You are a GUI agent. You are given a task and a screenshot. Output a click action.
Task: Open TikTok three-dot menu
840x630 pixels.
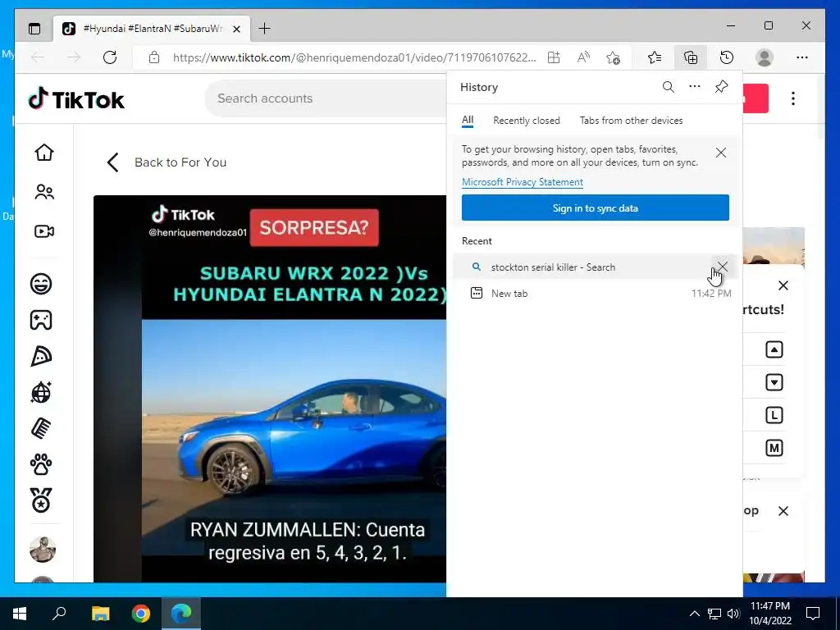coord(793,98)
